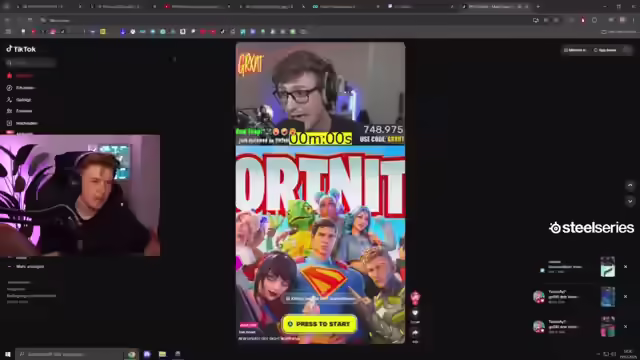The width and height of the screenshot is (640, 360).
Task: Dismiss the bottom notification with X
Action: point(625,327)
